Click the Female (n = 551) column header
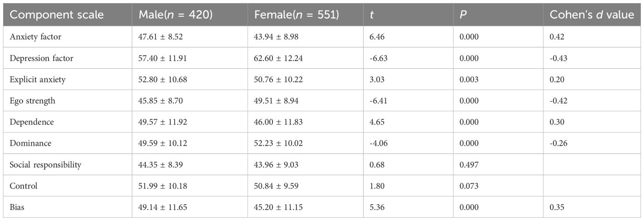The width and height of the screenshot is (644, 221). point(296,15)
